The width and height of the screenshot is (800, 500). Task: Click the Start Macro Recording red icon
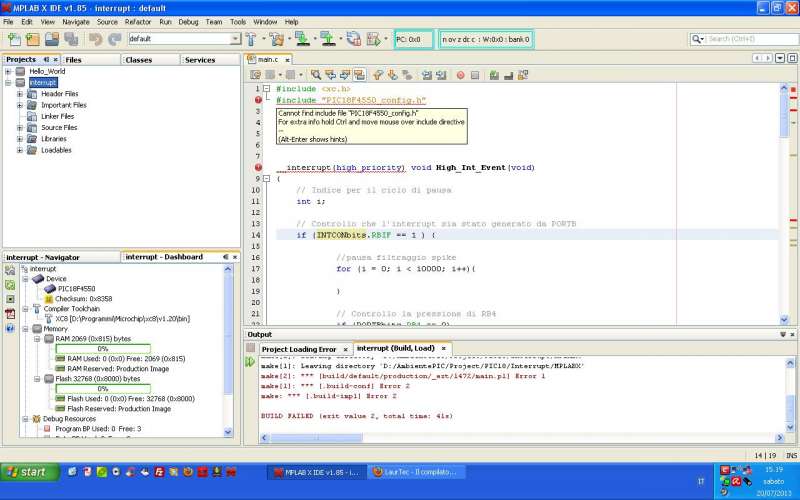pos(460,75)
